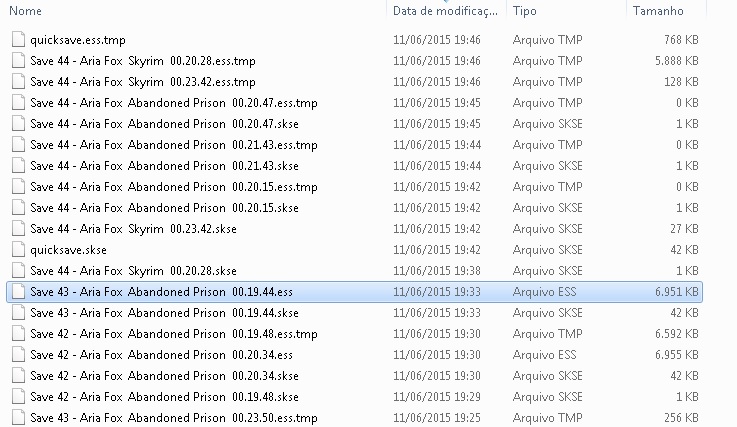Click icon of Save 42 Abandoned Prison 00.19.48.skse

point(18,396)
